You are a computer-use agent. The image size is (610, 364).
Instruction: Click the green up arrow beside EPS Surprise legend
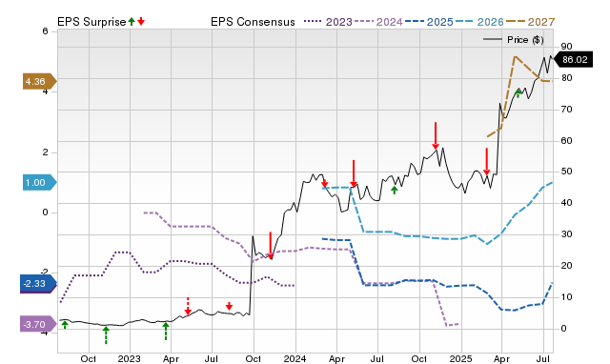point(132,21)
